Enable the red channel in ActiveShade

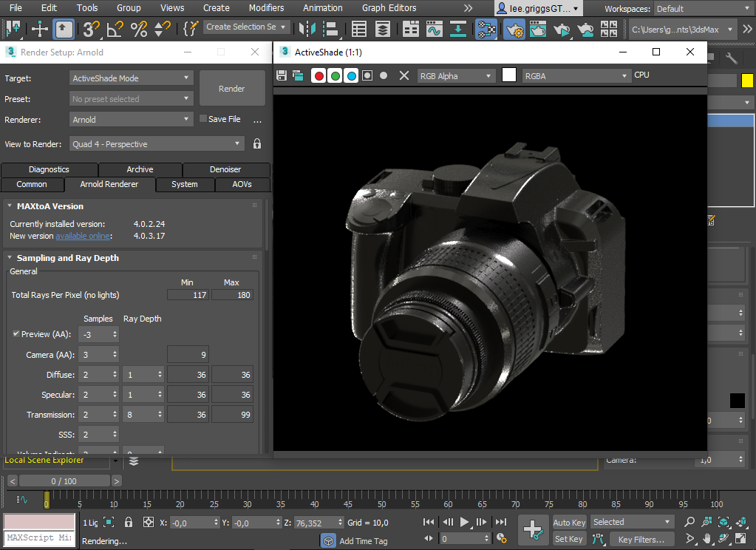(319, 75)
